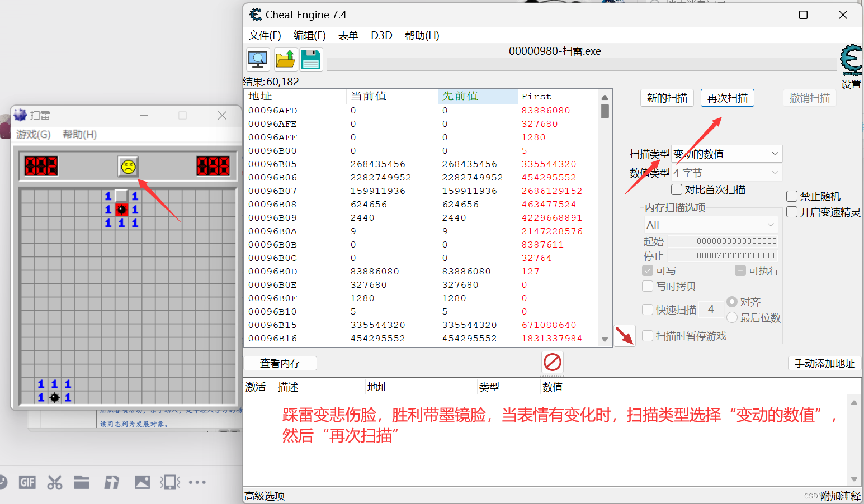This screenshot has height=504, width=864.
Task: Click the Minesweeper window title icon
Action: coord(20,115)
